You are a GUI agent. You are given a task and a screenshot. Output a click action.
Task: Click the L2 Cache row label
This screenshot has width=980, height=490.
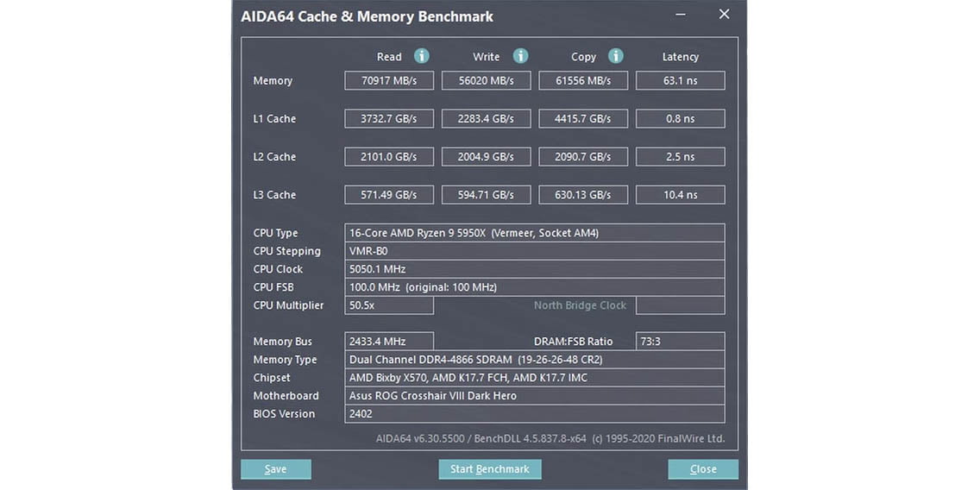click(274, 157)
